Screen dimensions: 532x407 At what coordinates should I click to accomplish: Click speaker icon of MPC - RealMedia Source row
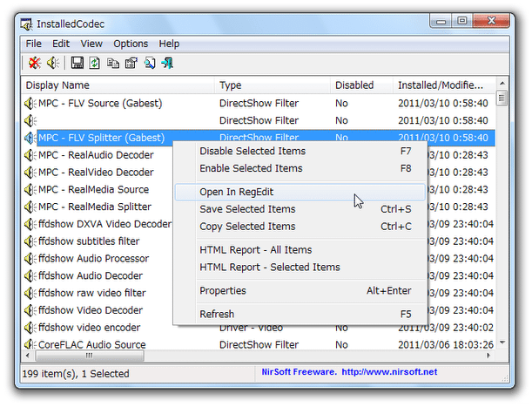tap(30, 190)
